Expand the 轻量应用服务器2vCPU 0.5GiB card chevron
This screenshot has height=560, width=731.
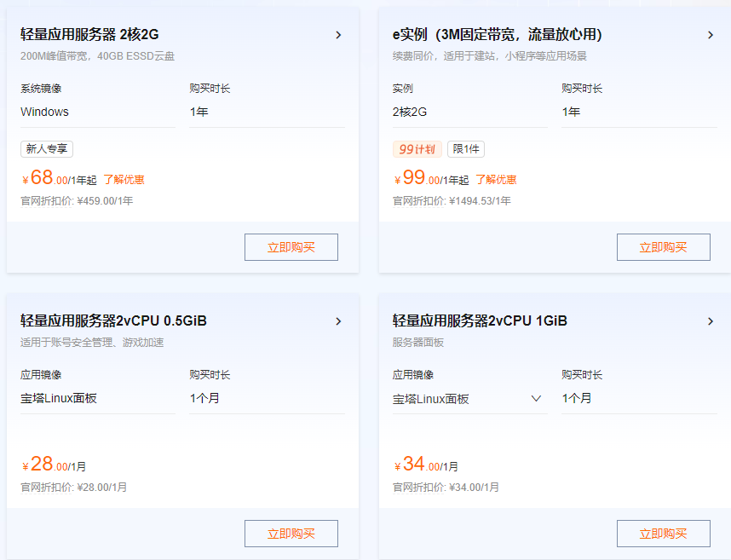pos(338,321)
